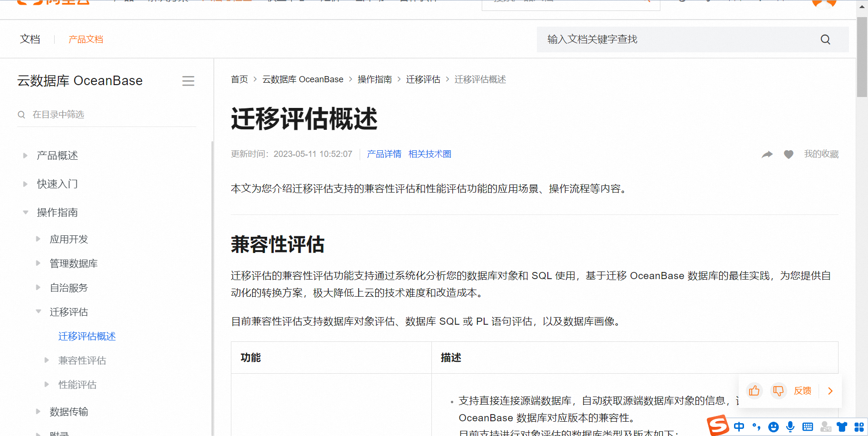The image size is (868, 436).
Task: Expand the 数据传输 tree arrow
Action: point(38,412)
